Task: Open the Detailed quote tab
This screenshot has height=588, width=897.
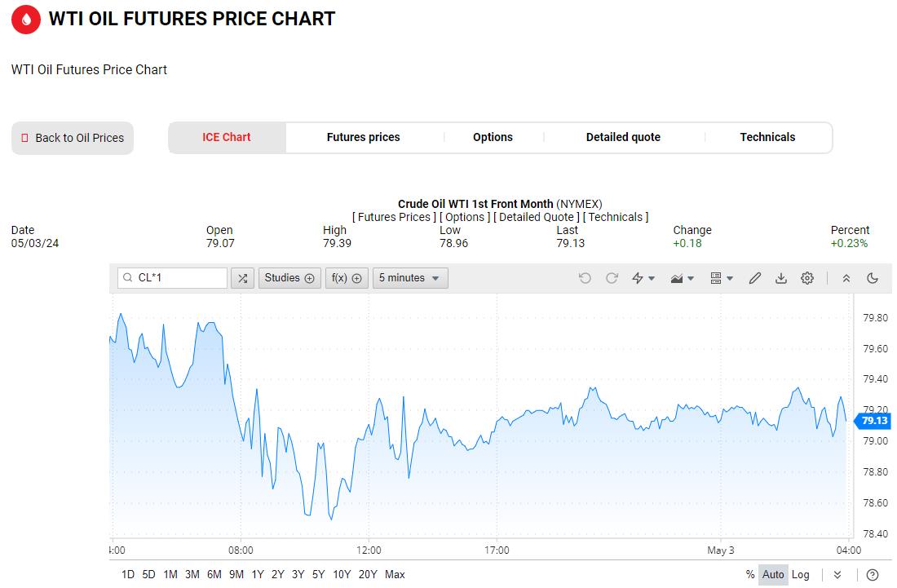Action: tap(623, 137)
